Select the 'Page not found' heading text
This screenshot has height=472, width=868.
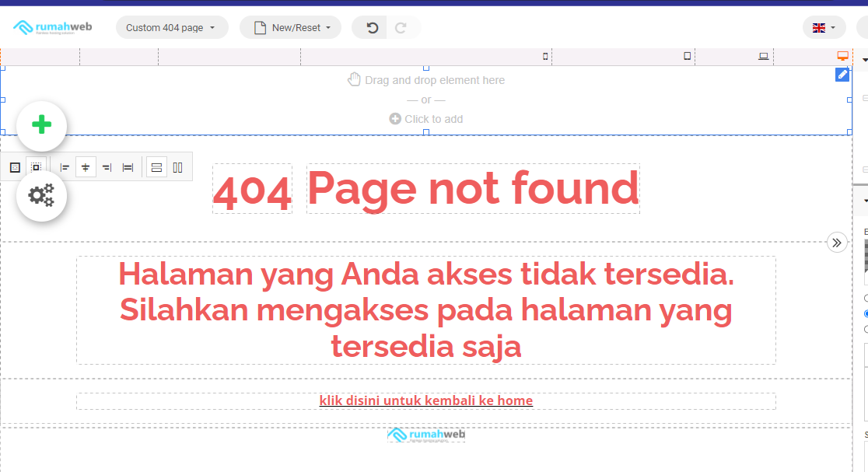tap(473, 189)
